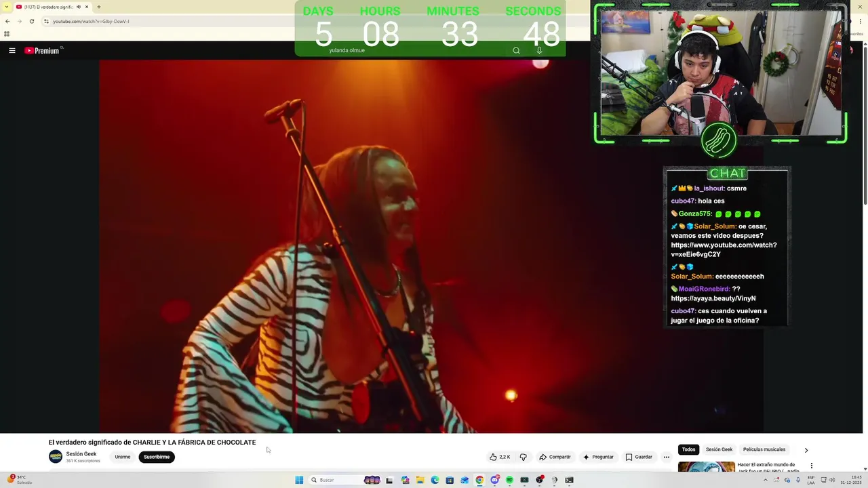
Task: Open Google Chrome from taskbar
Action: coord(479,480)
